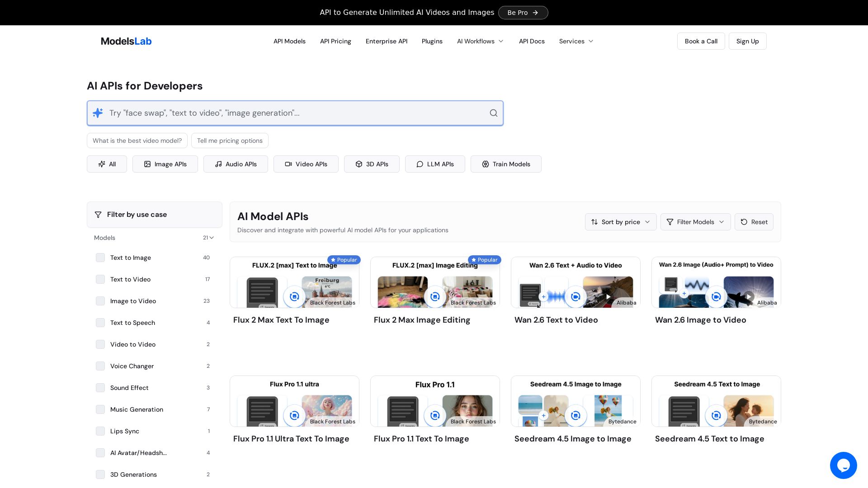
Task: Open the Sort by price dropdown
Action: [x=620, y=222]
